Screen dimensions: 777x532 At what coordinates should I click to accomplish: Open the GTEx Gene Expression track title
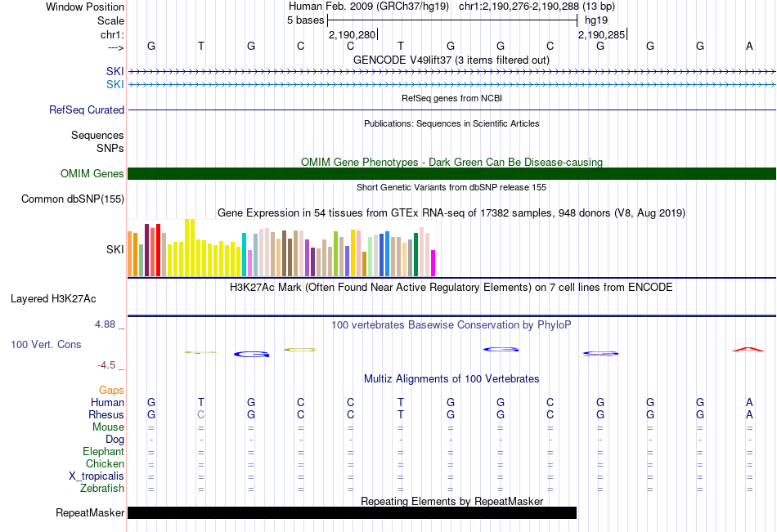click(451, 213)
